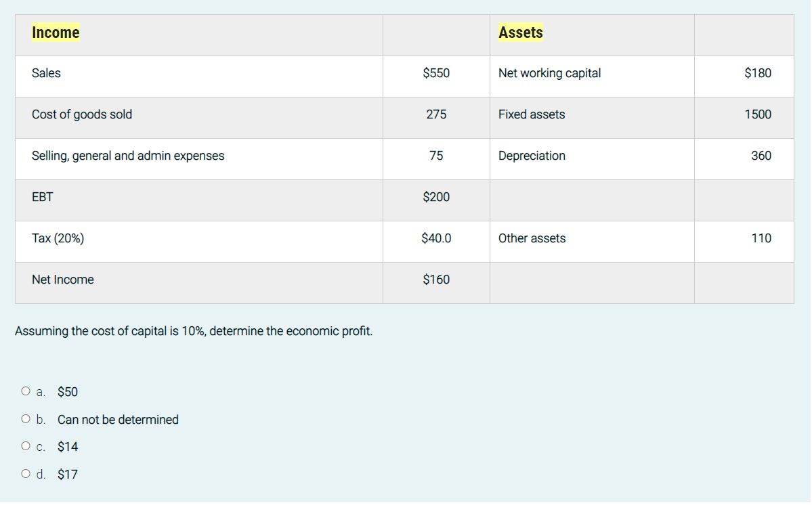Viewport: 812px width, 505px height.
Task: Select the 1500 Fixed assets value
Action: click(757, 114)
